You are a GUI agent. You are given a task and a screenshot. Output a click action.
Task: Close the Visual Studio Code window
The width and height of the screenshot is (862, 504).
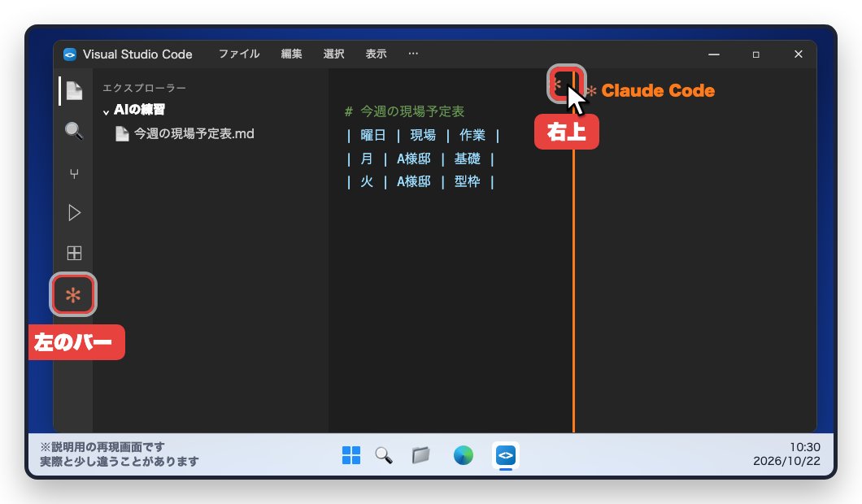(x=799, y=54)
